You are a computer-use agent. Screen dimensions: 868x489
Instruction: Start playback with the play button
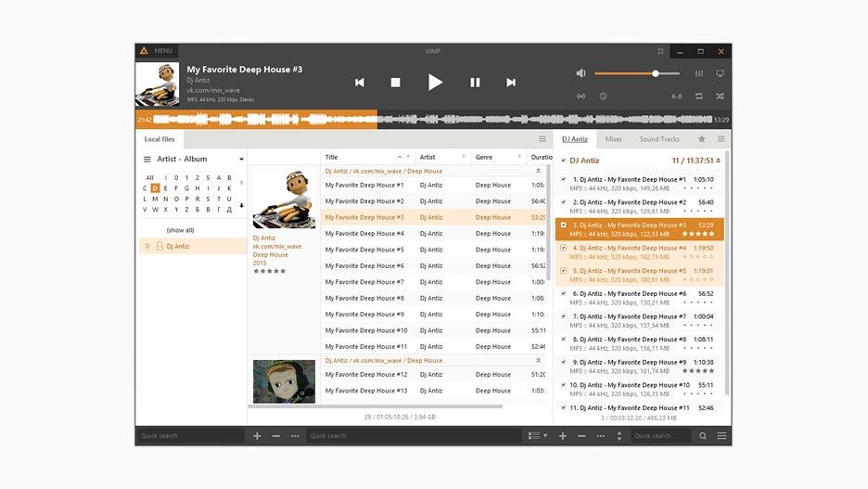[x=435, y=83]
